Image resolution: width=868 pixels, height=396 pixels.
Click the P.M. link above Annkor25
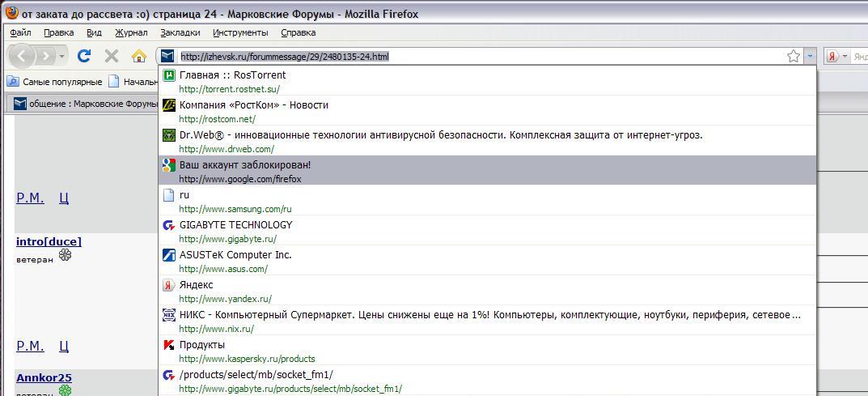click(31, 346)
